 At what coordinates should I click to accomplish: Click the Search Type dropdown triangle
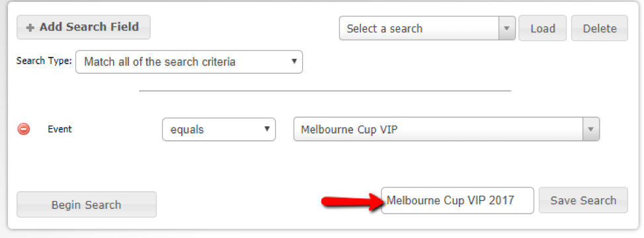294,61
